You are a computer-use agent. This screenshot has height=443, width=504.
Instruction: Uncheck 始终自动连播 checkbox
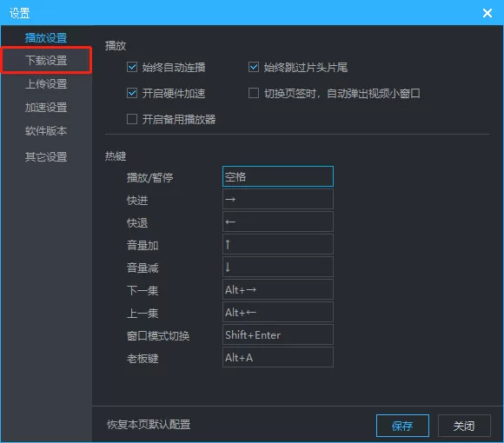pos(132,67)
